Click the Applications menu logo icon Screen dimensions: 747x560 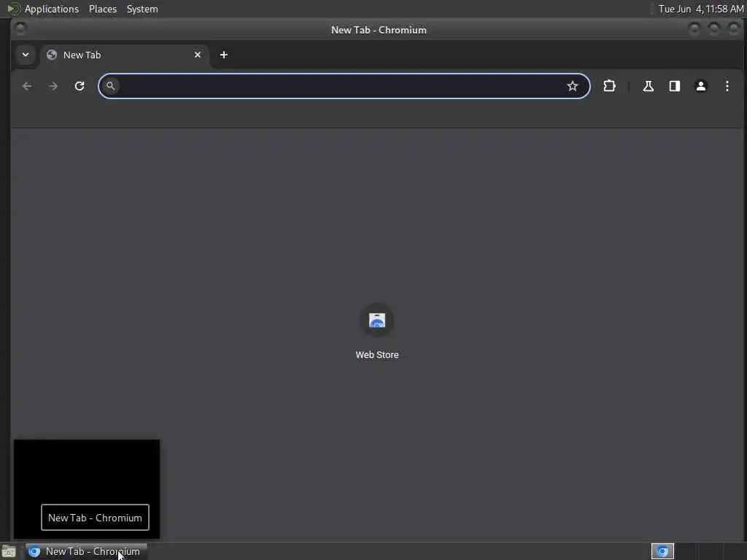[x=13, y=9]
